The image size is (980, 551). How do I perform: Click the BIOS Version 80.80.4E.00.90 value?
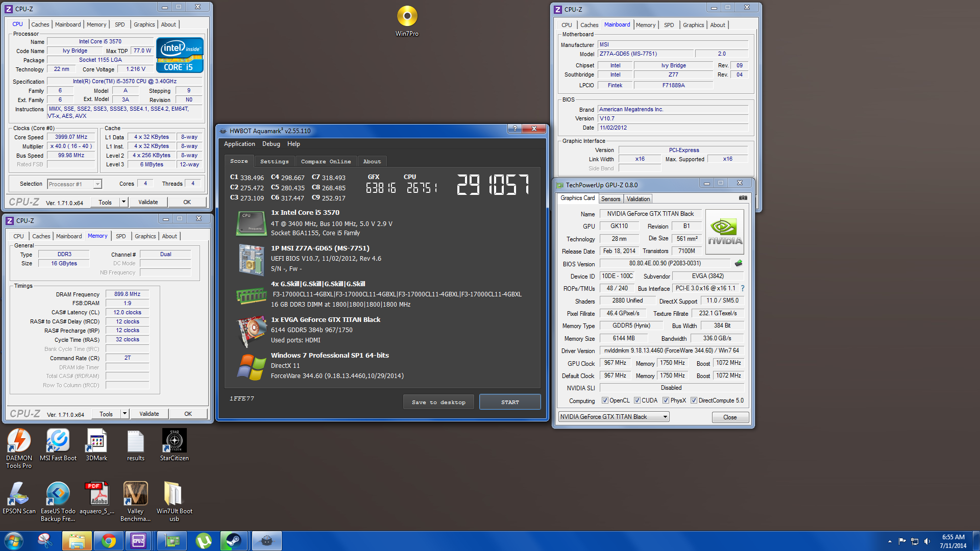tap(665, 263)
